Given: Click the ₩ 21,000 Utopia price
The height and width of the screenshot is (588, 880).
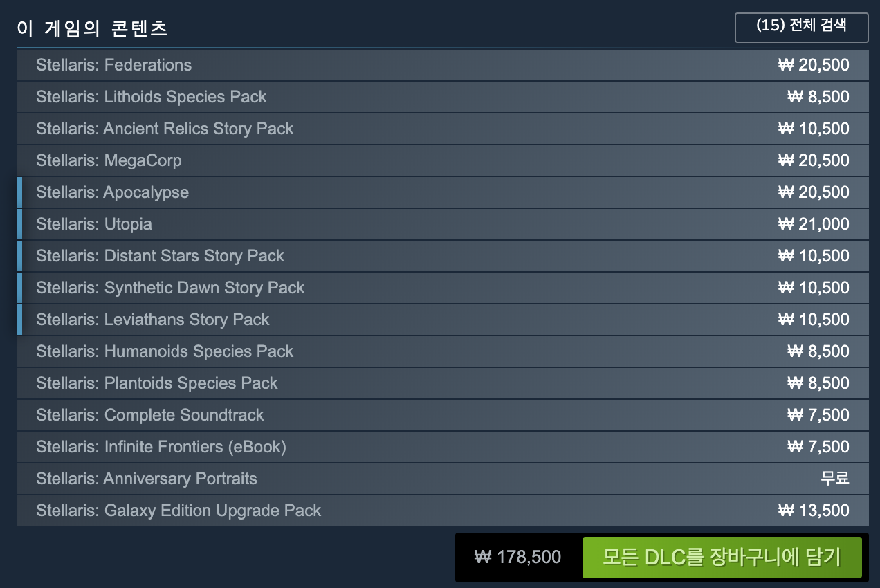Looking at the screenshot, I should pos(814,224).
